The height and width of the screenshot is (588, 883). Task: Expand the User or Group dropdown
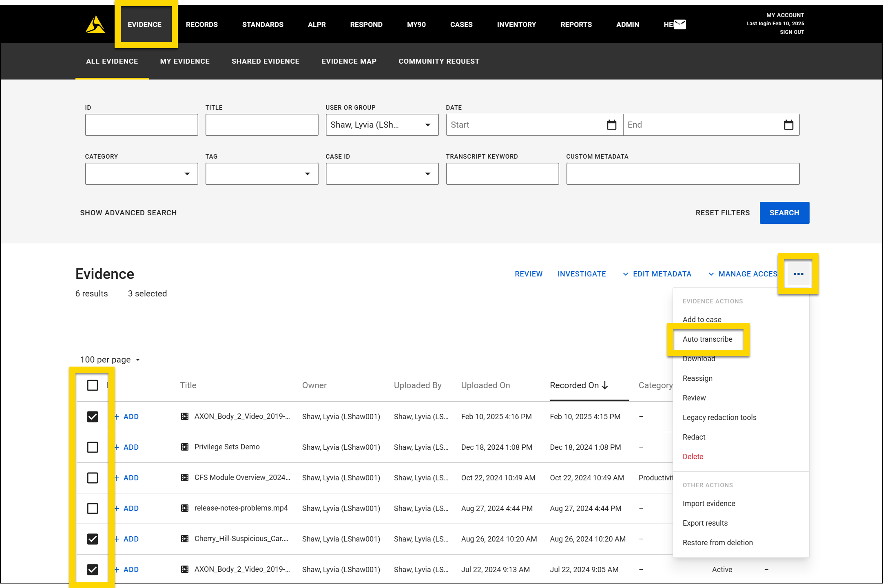tap(427, 125)
